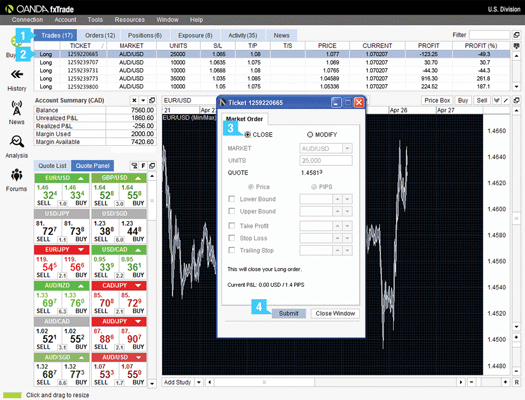Detach the Quote Panel window
The height and width of the screenshot is (400, 525).
[x=152, y=165]
